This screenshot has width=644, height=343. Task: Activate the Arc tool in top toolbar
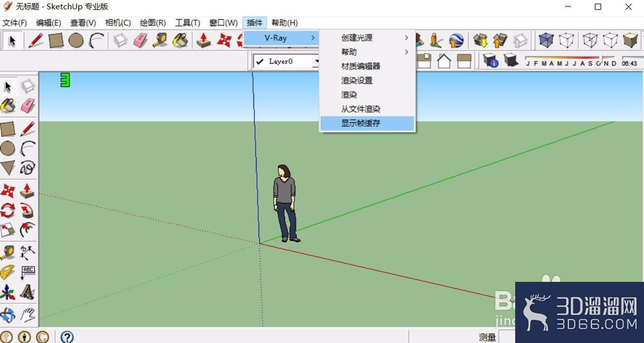[97, 40]
